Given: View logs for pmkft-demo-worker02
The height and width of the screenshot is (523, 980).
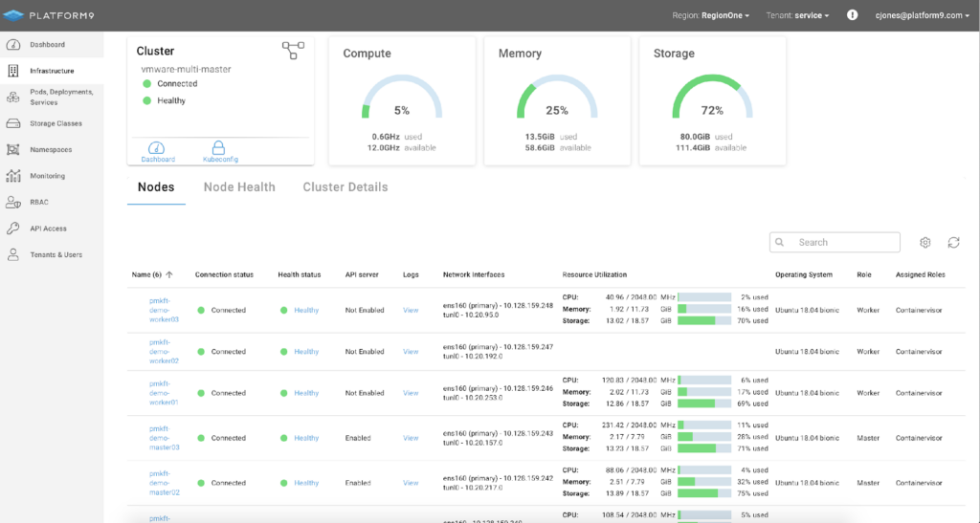Looking at the screenshot, I should click(411, 351).
